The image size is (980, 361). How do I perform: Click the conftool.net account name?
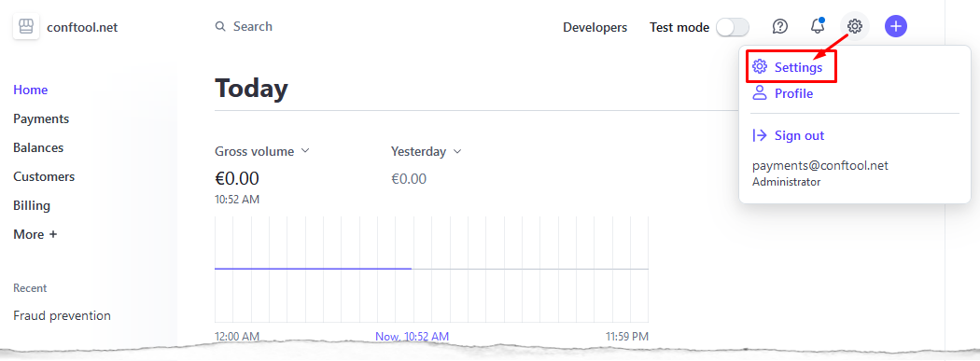(82, 27)
